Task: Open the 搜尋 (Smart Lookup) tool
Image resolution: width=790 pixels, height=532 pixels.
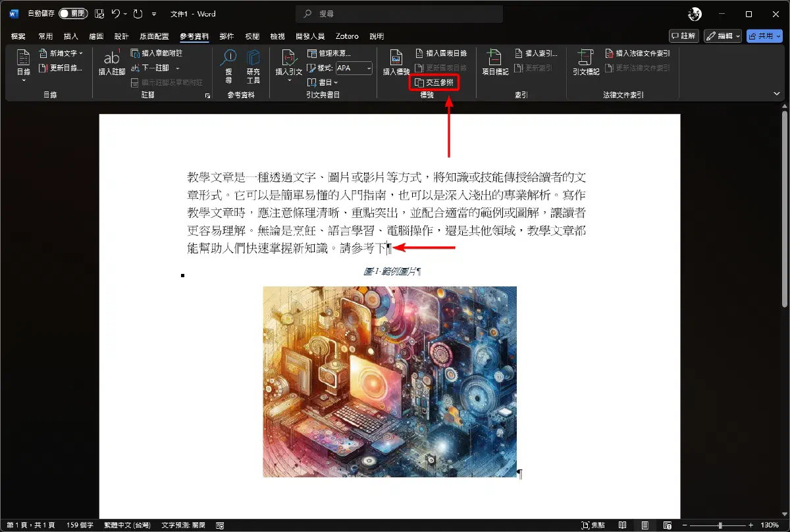Action: tap(228, 65)
